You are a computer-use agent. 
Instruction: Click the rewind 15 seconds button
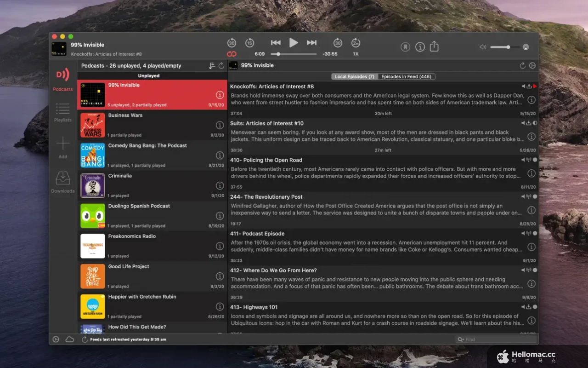pyautogui.click(x=249, y=43)
